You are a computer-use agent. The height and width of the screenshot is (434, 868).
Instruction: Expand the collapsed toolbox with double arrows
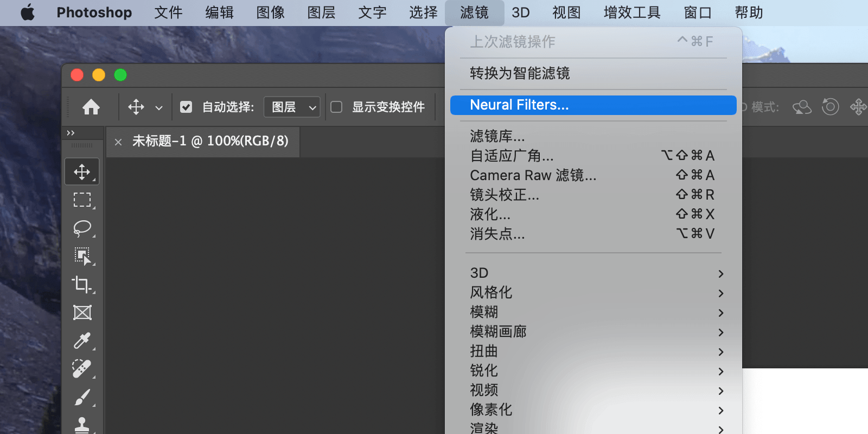pos(71,133)
